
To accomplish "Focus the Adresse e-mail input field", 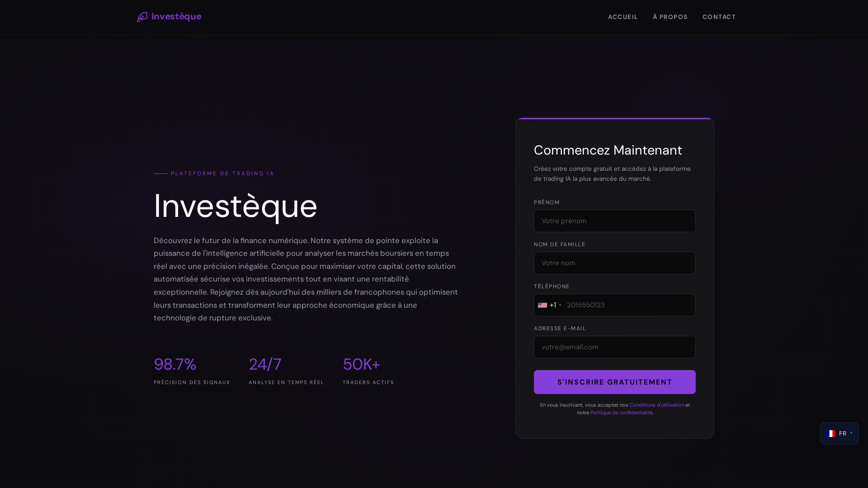I will (x=614, y=347).
